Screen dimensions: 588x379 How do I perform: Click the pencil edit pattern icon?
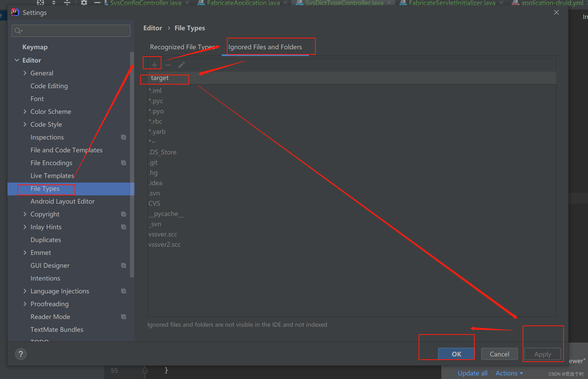pyautogui.click(x=181, y=65)
